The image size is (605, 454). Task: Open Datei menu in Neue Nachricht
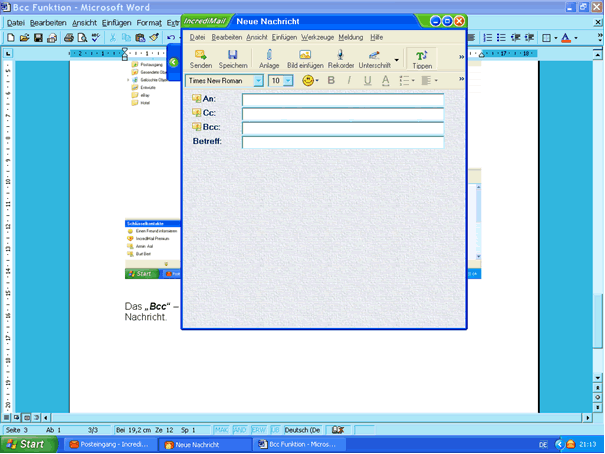pos(197,37)
